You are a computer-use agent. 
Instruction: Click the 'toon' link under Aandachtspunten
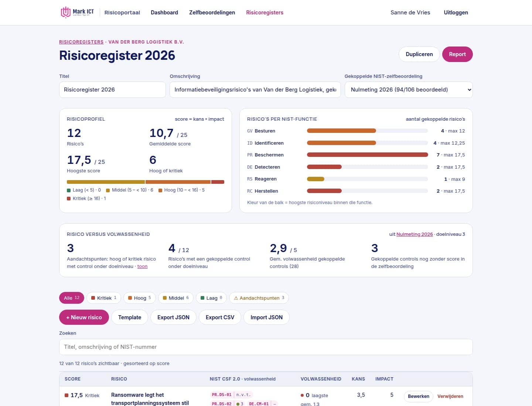coord(142,266)
